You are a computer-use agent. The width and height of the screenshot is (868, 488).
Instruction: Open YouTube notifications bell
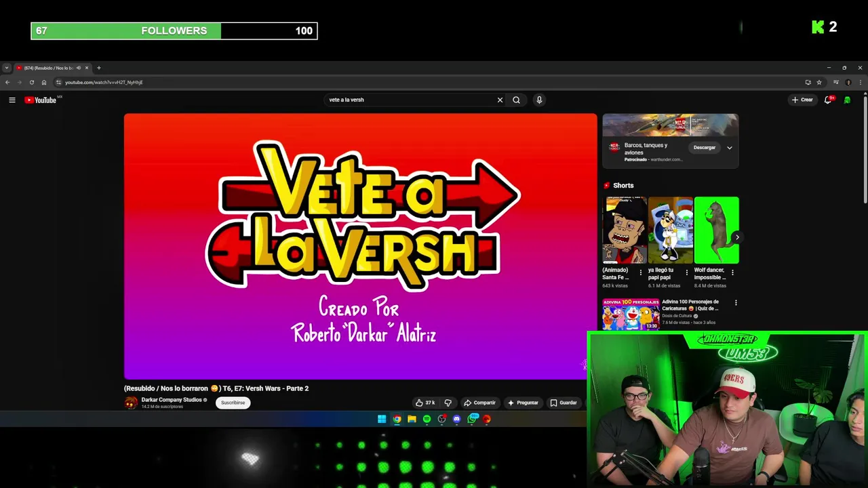[x=828, y=100]
